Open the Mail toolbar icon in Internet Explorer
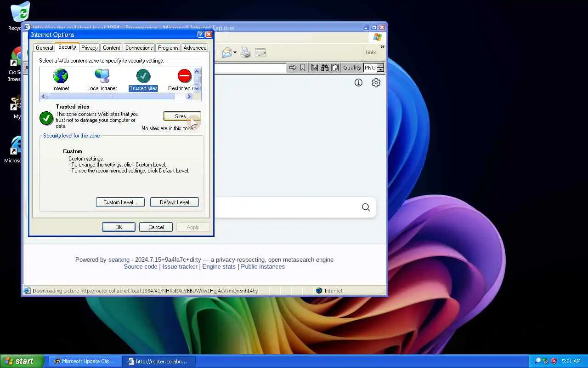This screenshot has height=368, width=588. (227, 52)
